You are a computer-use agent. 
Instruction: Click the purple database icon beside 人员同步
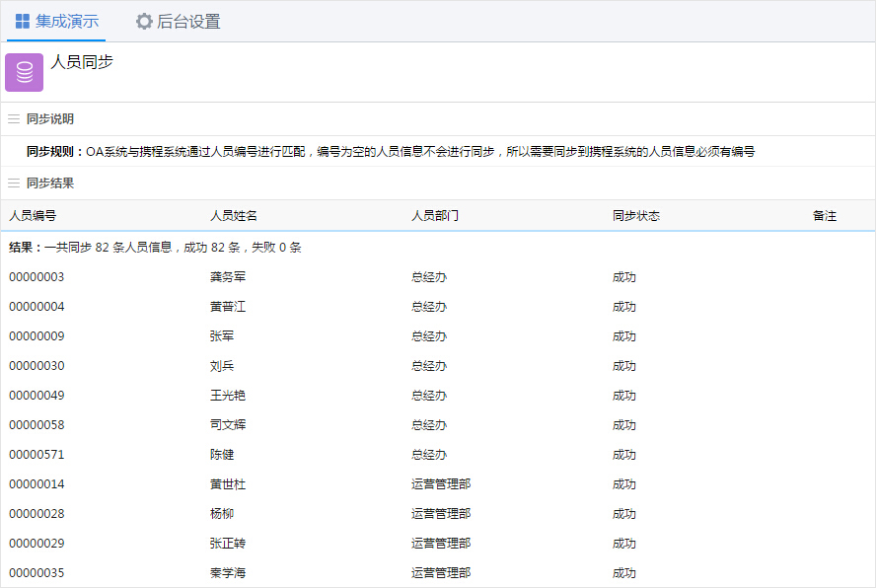point(24,72)
